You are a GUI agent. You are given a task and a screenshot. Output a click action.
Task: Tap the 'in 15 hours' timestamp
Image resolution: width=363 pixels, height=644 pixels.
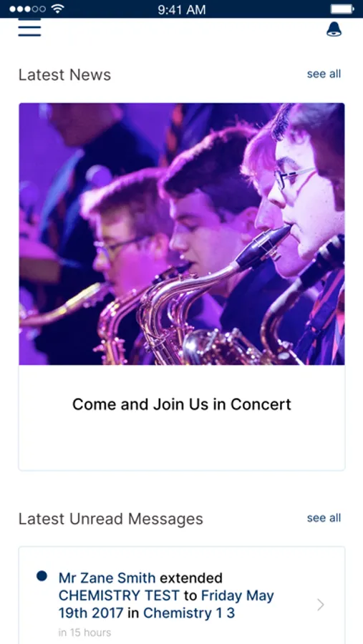coord(84,633)
